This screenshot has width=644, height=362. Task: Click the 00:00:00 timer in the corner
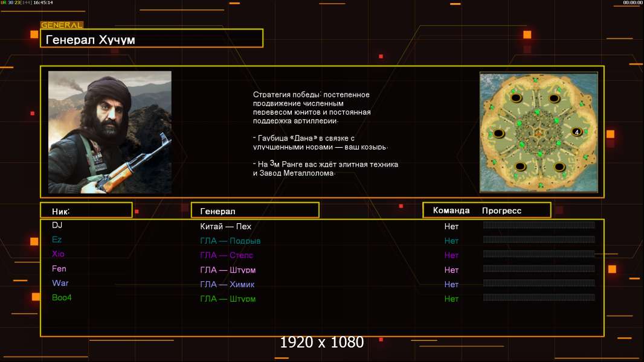pos(633,2)
